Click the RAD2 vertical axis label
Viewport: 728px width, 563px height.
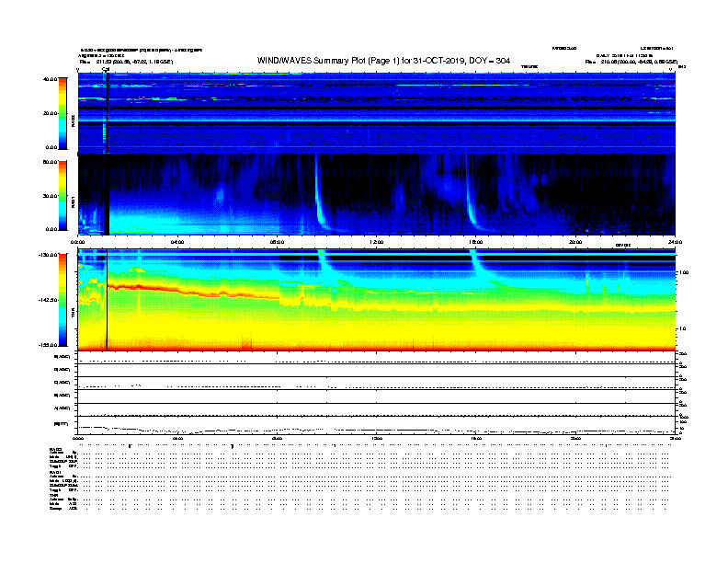[x=73, y=121]
